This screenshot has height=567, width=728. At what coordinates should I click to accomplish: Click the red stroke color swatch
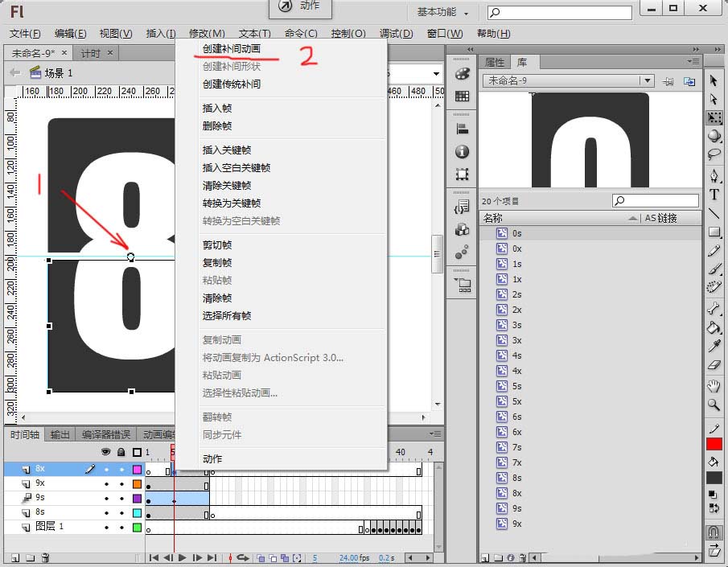714,445
